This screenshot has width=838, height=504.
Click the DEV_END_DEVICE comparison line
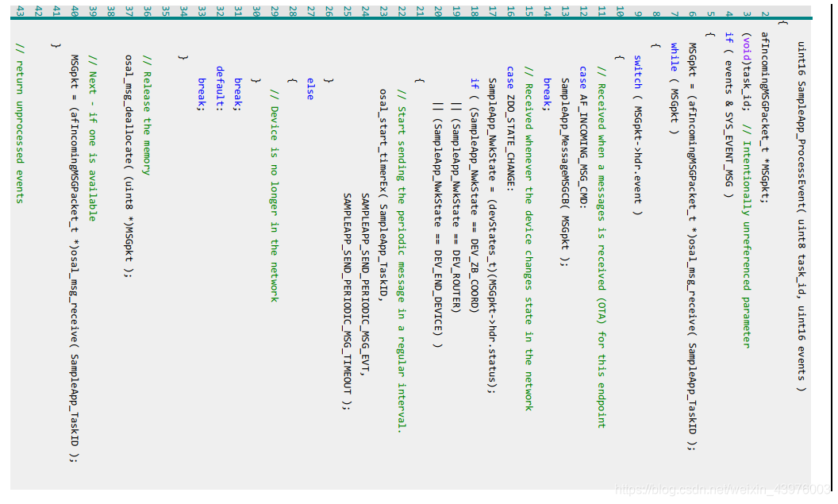pos(438,225)
